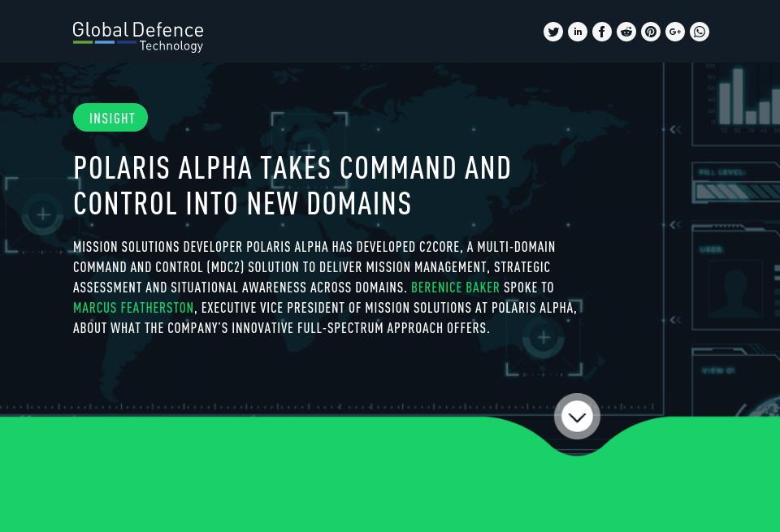Image resolution: width=780 pixels, height=532 pixels.
Task: Open the Marcus Featherston profile link
Action: [x=133, y=307]
